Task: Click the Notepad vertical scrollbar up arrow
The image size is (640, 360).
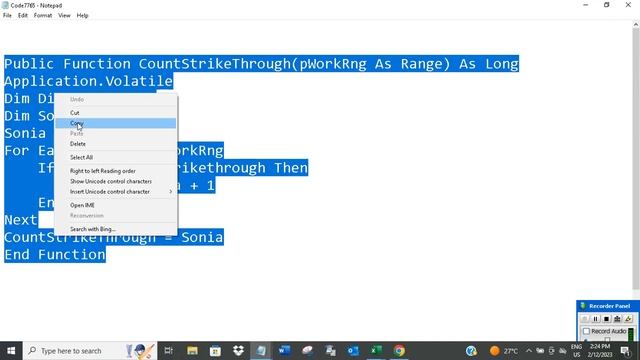Action: pyautogui.click(x=636, y=24)
